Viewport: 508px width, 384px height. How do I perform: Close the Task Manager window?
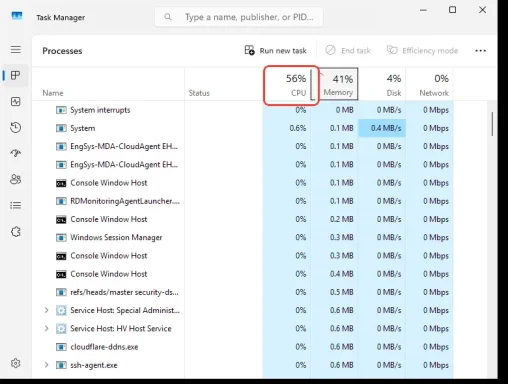(x=482, y=10)
